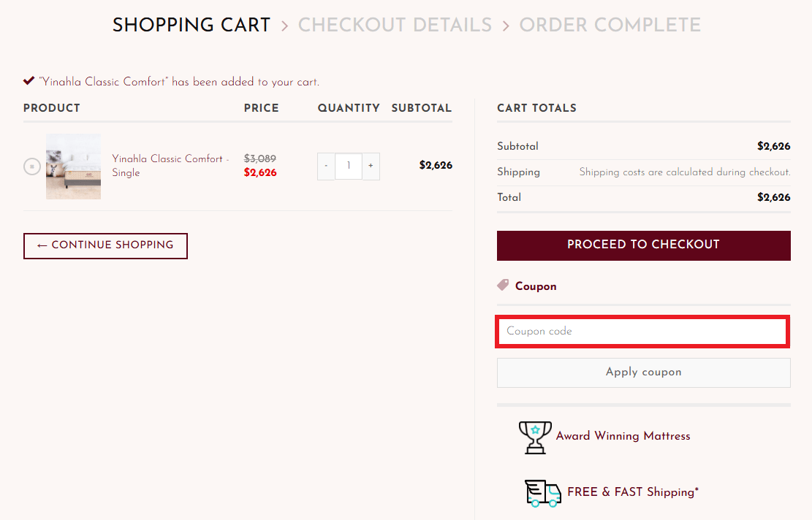Viewport: 812px width, 520px height.
Task: Decrease quantity with minus button
Action: (326, 166)
